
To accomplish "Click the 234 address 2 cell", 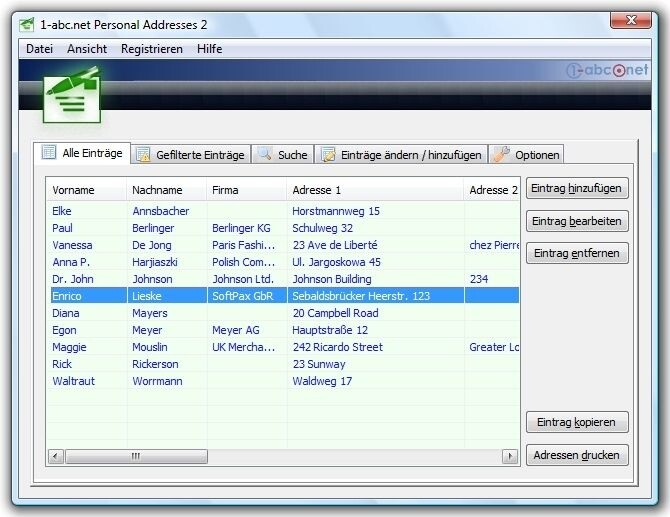I will [x=479, y=279].
